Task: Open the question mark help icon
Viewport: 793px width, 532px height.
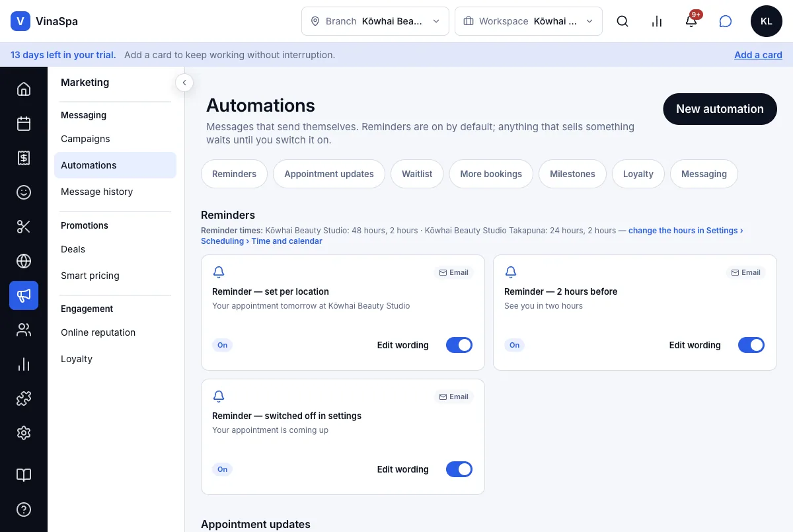Action: pyautogui.click(x=24, y=510)
